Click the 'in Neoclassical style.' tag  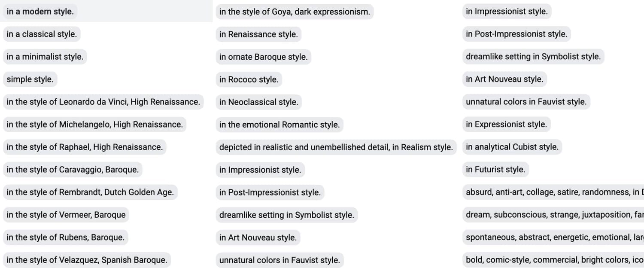pos(258,102)
